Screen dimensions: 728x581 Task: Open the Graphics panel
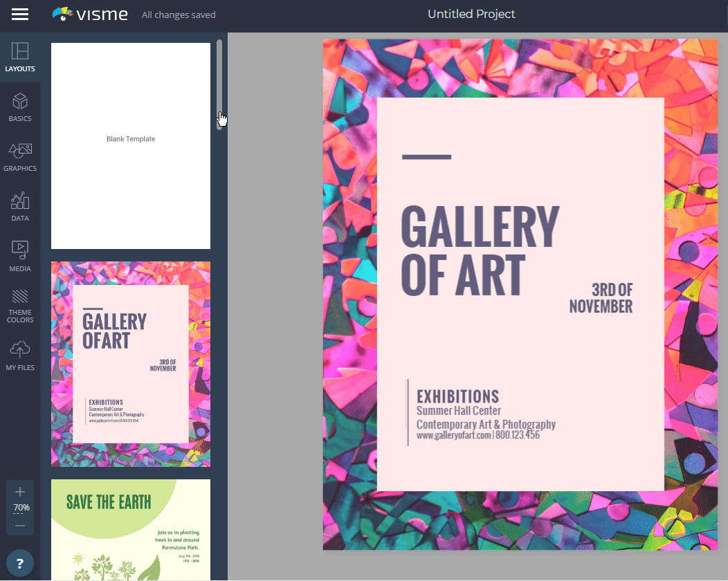[20, 157]
